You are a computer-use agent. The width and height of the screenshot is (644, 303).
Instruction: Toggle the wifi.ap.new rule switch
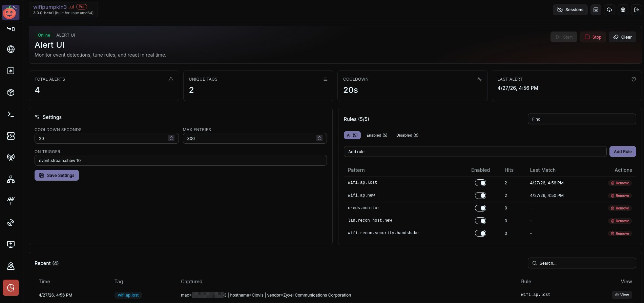[x=480, y=196]
